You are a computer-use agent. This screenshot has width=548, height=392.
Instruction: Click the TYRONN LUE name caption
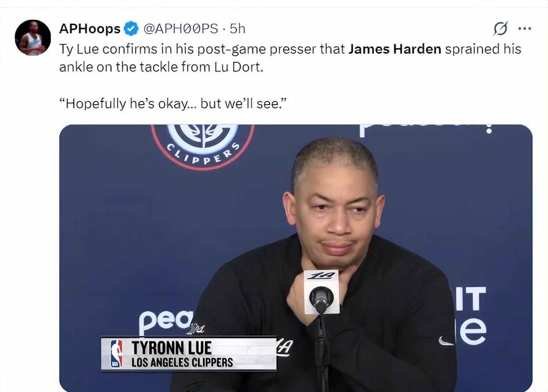pos(171,348)
